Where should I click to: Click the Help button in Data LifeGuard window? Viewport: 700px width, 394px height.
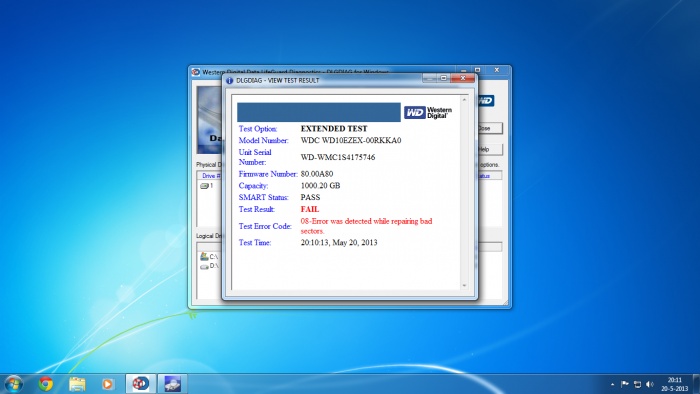click(x=489, y=149)
